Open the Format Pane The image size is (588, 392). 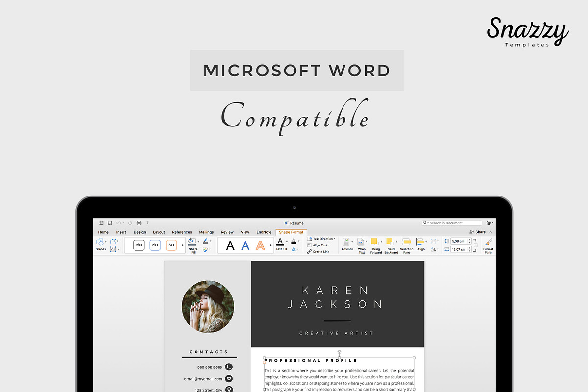(x=488, y=245)
